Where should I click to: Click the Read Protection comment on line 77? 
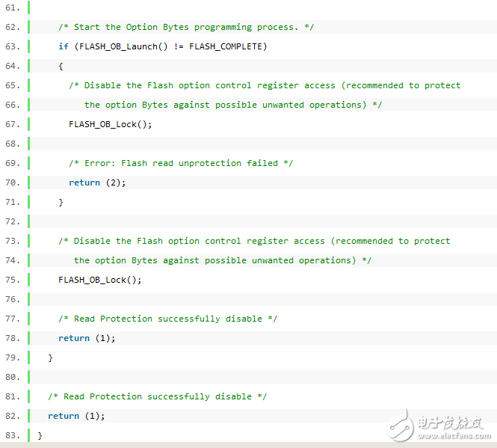tap(167, 319)
